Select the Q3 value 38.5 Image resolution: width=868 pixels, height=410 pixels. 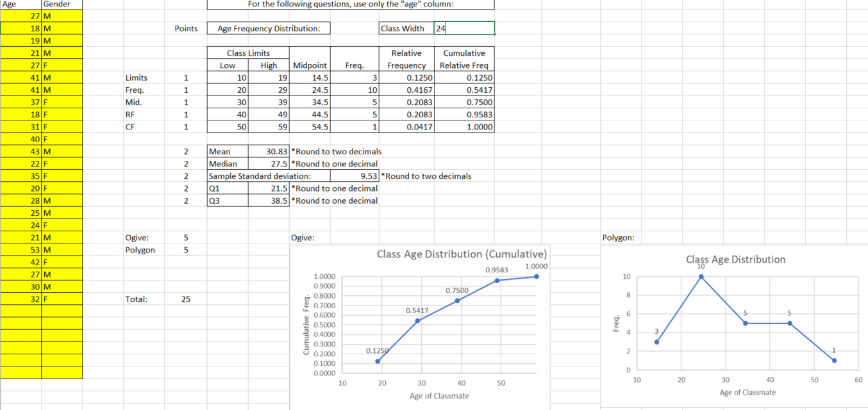(x=269, y=201)
